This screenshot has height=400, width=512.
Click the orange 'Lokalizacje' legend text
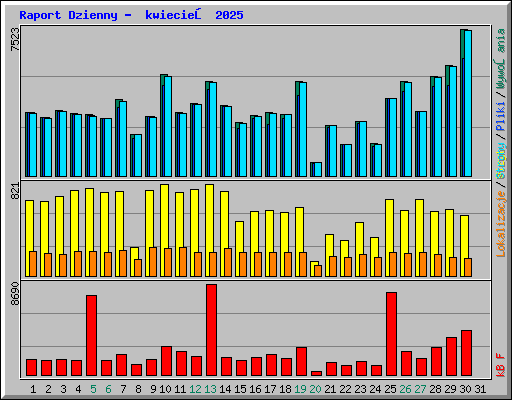pos(501,224)
